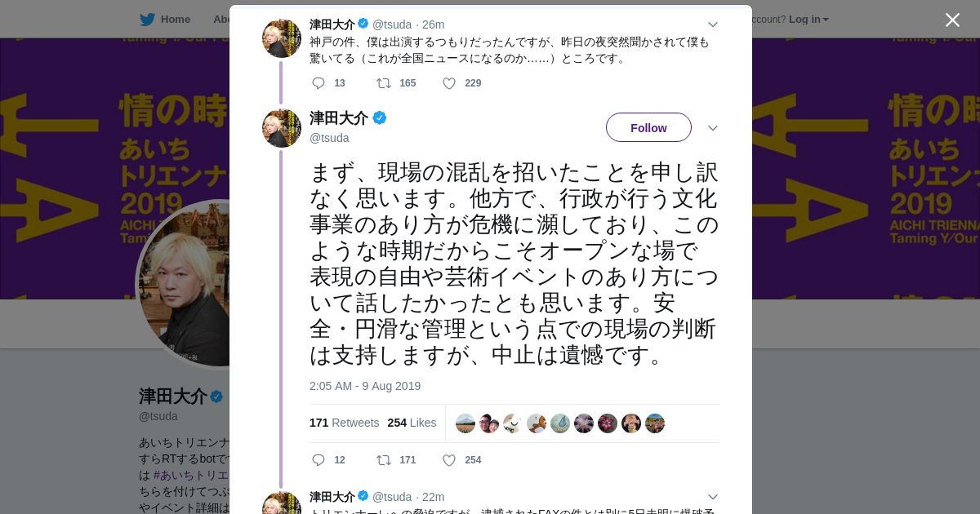Open the 26m tweet's more options chevron
The width and height of the screenshot is (980, 514).
712,24
